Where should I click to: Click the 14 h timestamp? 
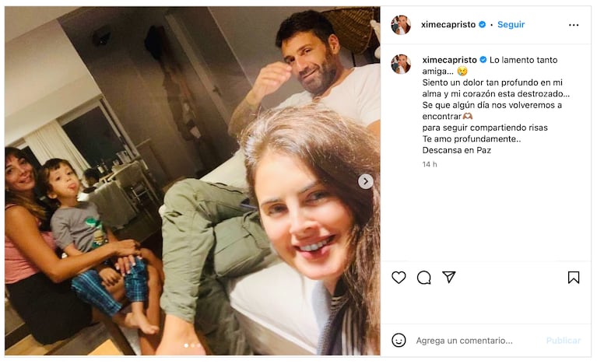point(430,164)
